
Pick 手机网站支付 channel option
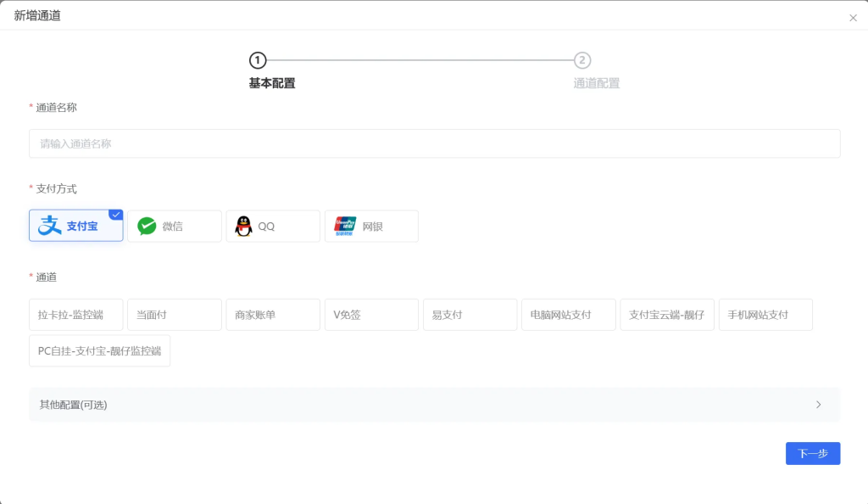click(765, 315)
